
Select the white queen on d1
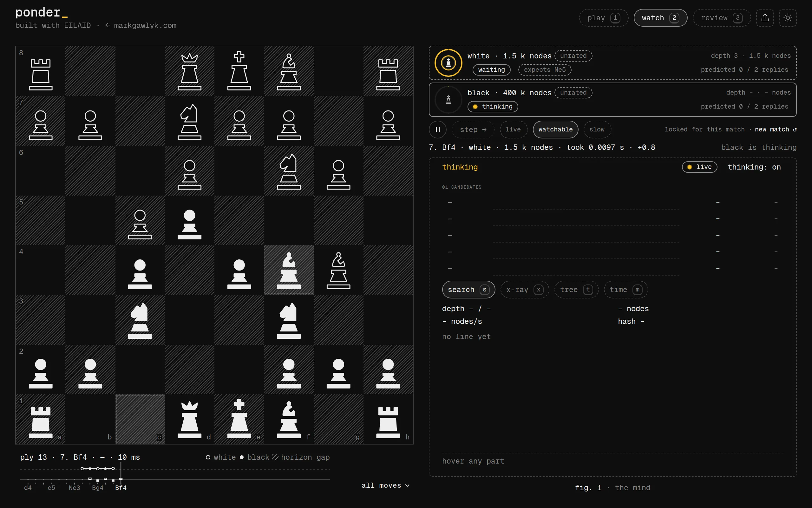coord(190,420)
